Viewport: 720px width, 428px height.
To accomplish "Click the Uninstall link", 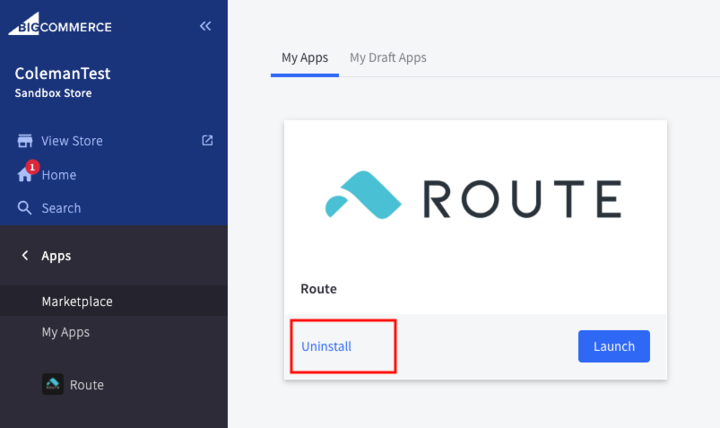I will pyautogui.click(x=326, y=346).
